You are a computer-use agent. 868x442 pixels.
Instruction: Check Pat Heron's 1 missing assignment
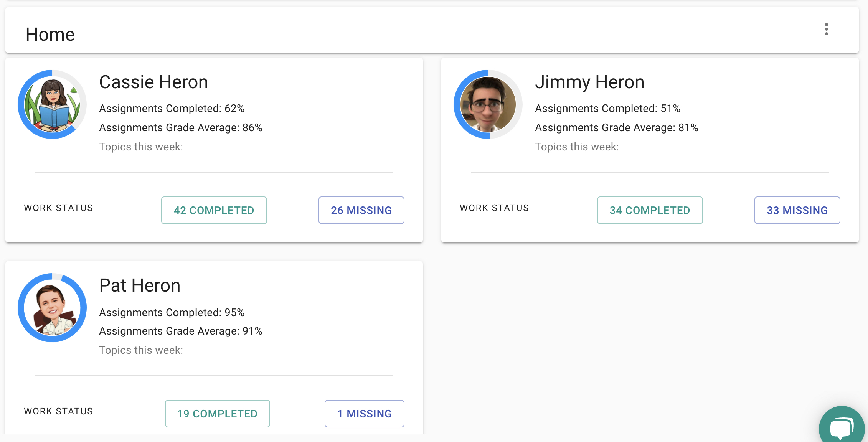pos(364,413)
